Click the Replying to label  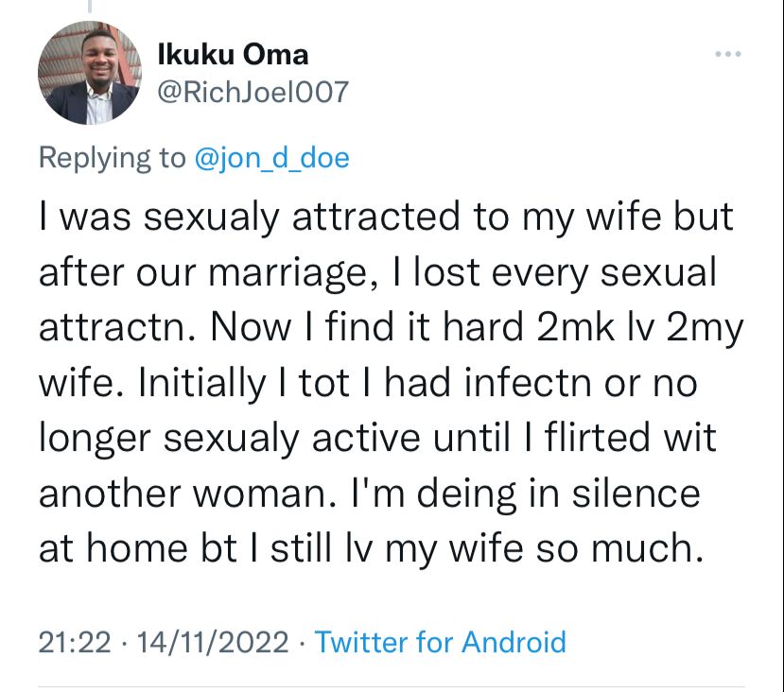pyautogui.click(x=112, y=159)
